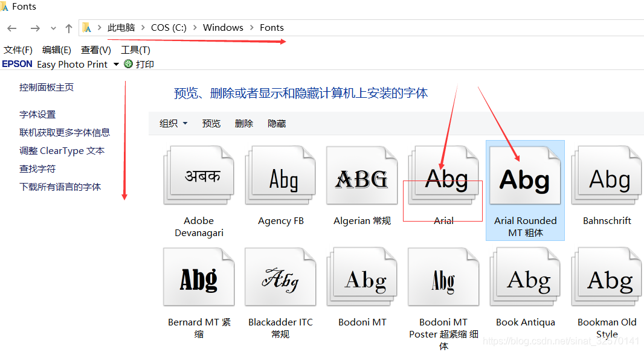The width and height of the screenshot is (644, 352).
Task: Click the Bahnschrift name label
Action: [607, 221]
